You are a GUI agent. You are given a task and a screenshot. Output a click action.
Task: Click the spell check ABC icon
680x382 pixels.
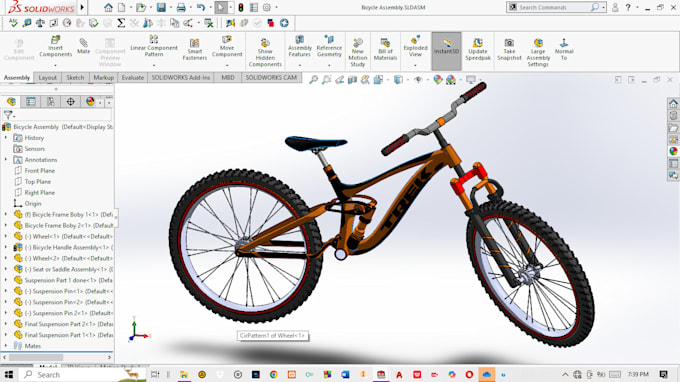(x=13, y=23)
